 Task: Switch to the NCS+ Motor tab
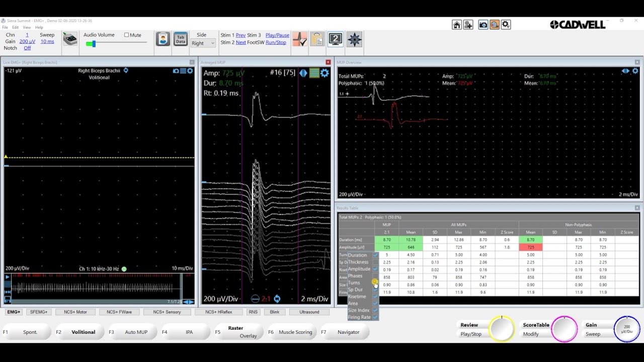coord(75,312)
